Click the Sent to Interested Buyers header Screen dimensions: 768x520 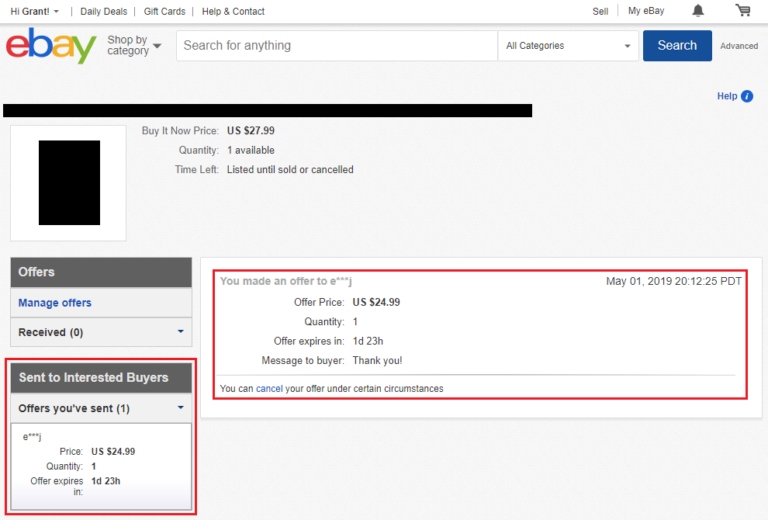point(101,378)
